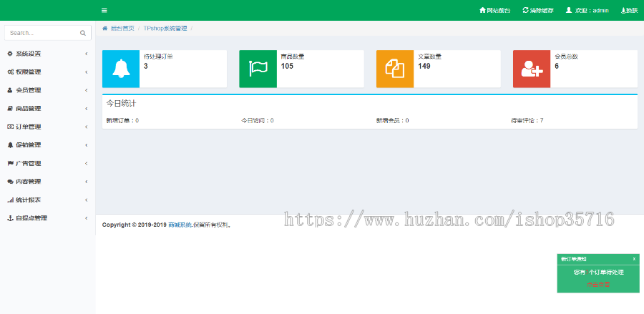Screen dimensions: 644x314
Task: Click the gear icon of 系统设置
Action: [x=10, y=54]
